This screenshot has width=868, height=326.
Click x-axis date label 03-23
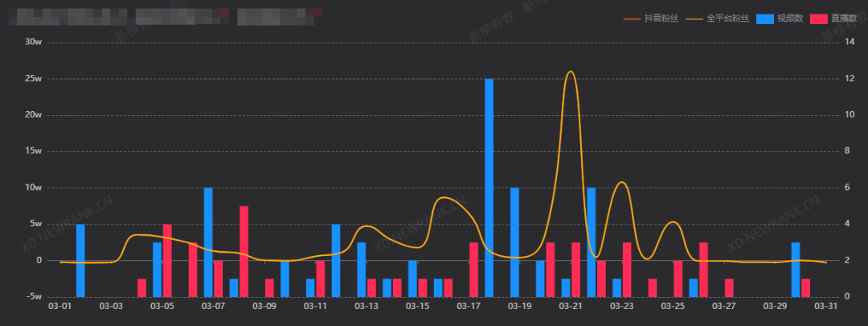click(621, 306)
